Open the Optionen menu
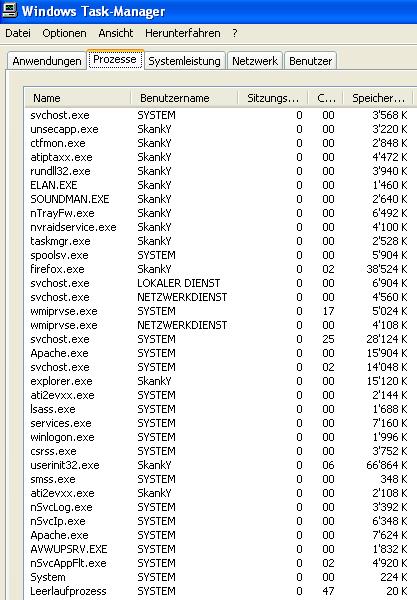This screenshot has width=417, height=600. click(64, 33)
